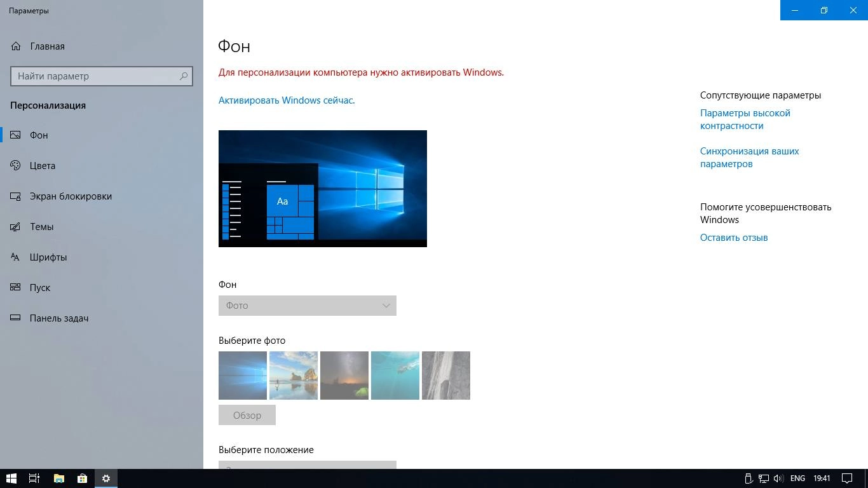Viewport: 868px width, 488px height.
Task: Expand the Выберите положение dropdown
Action: click(308, 465)
